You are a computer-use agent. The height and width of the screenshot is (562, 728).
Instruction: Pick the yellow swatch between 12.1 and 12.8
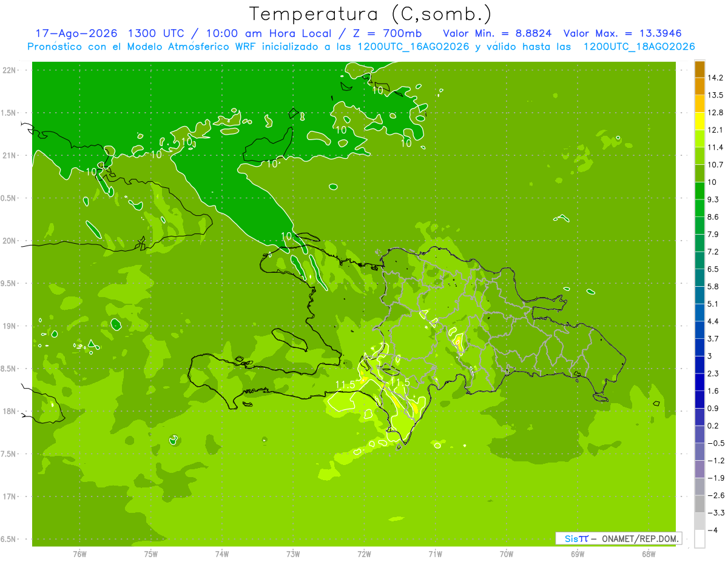point(699,121)
